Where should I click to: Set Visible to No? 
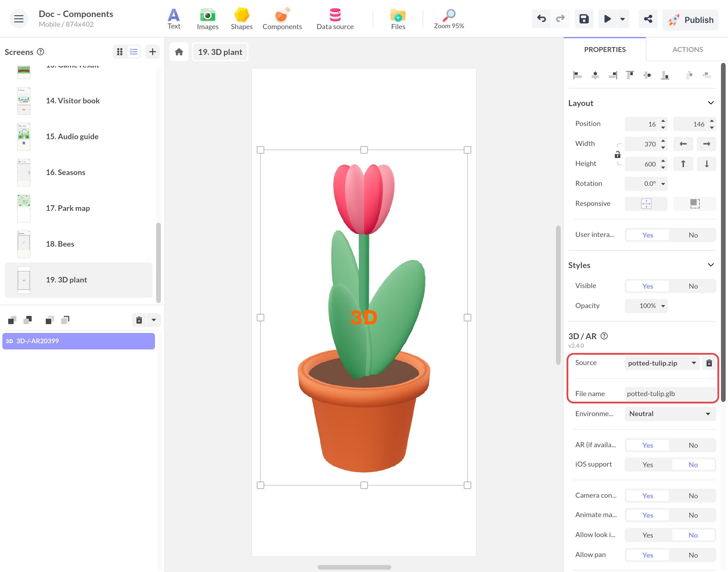[693, 286]
